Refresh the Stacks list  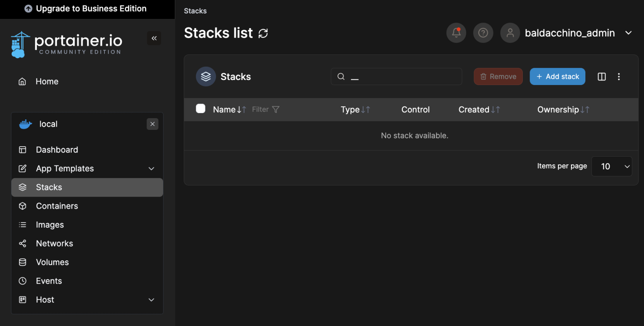[263, 33]
